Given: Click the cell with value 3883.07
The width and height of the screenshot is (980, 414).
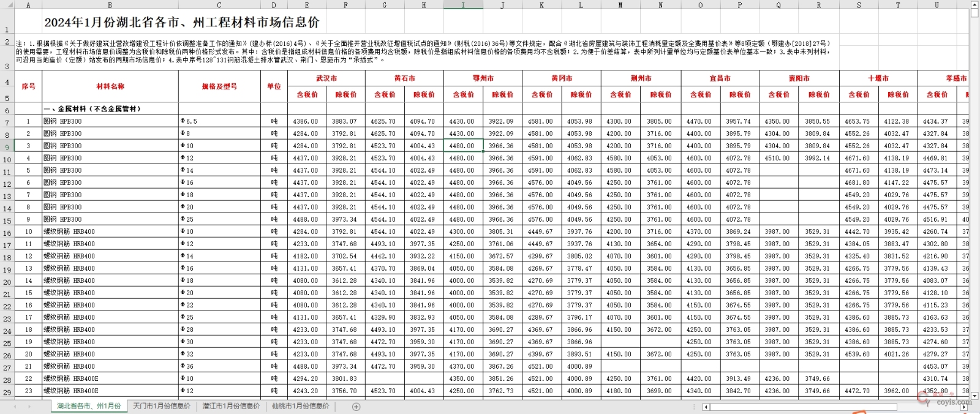Looking at the screenshot, I should tap(345, 121).
